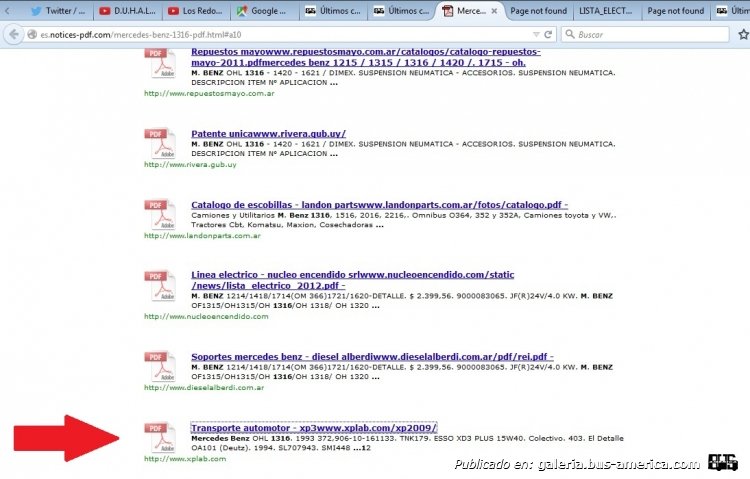Switch to the Twitter tab
The image size is (750, 479).
[x=58, y=11]
